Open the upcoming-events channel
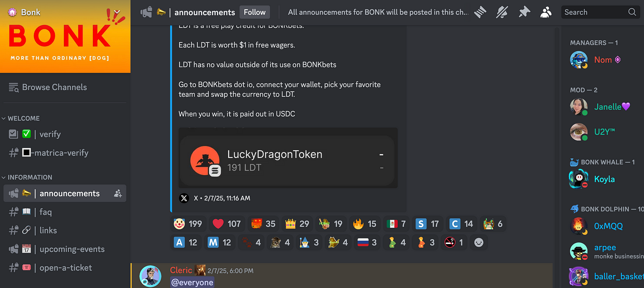 point(65,249)
